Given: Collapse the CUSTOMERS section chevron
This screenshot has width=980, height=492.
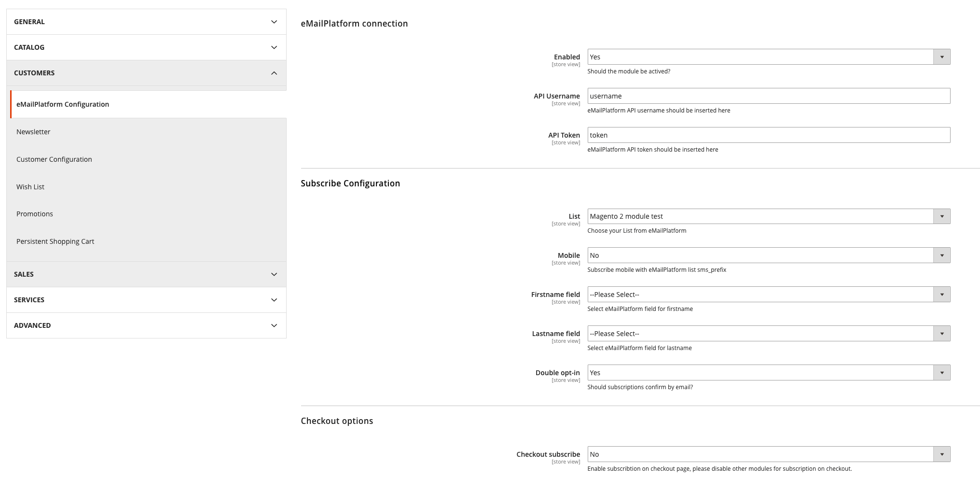Looking at the screenshot, I should [274, 73].
